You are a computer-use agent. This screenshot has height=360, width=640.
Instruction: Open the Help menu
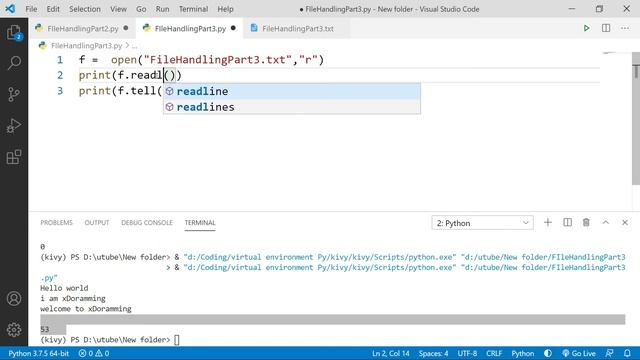tap(225, 9)
